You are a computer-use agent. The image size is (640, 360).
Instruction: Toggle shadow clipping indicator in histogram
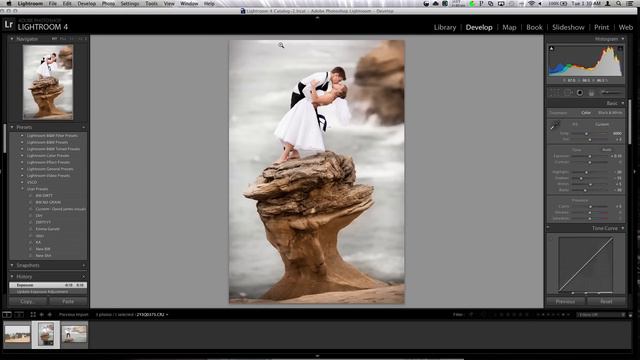coord(551,49)
